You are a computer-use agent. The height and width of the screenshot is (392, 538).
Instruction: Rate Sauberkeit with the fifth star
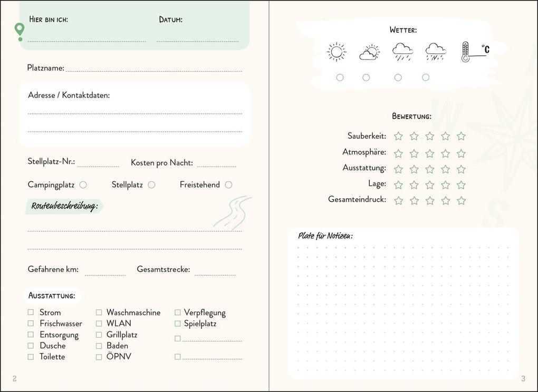(461, 136)
